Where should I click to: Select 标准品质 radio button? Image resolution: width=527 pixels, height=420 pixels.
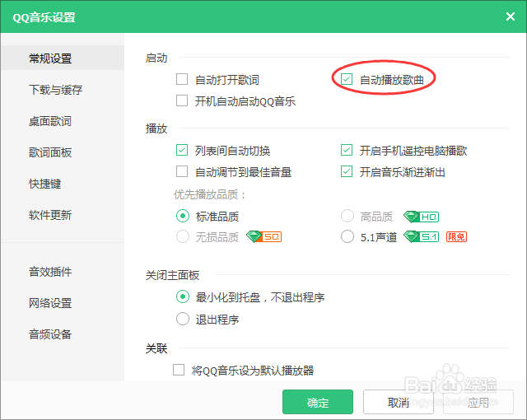[183, 216]
